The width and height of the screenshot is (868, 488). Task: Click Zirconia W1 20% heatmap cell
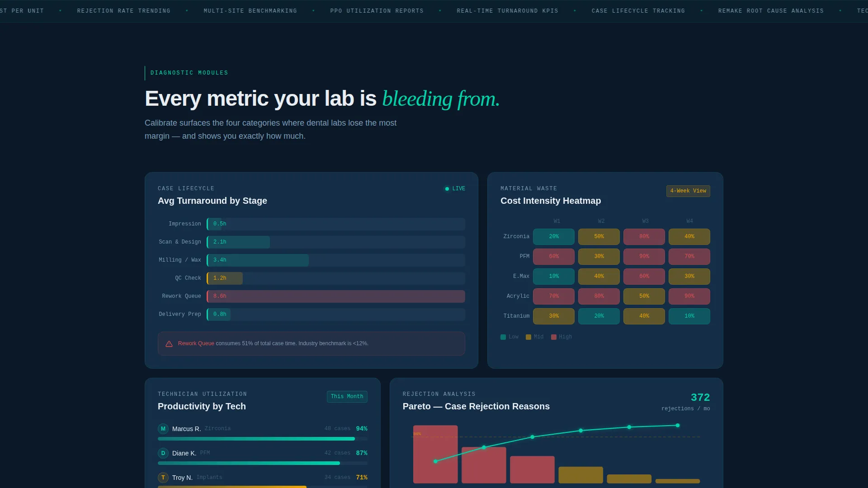pos(554,237)
